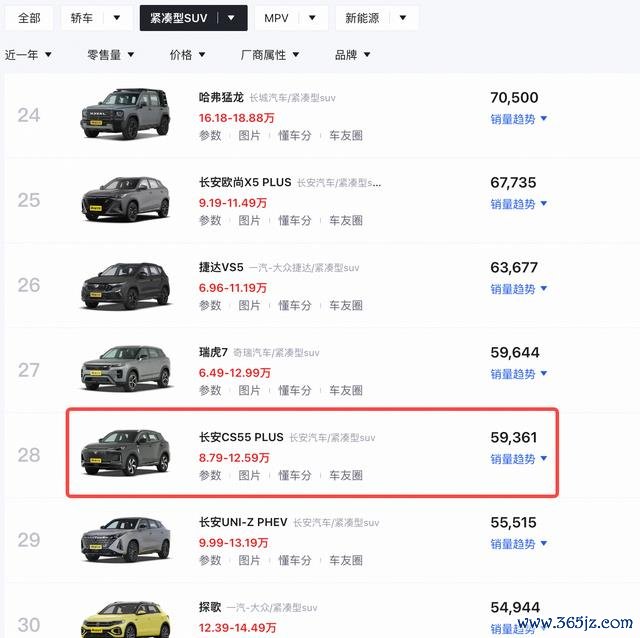Click the 哈弗猛龙 car thumbnail
The image size is (640, 638).
[126, 115]
